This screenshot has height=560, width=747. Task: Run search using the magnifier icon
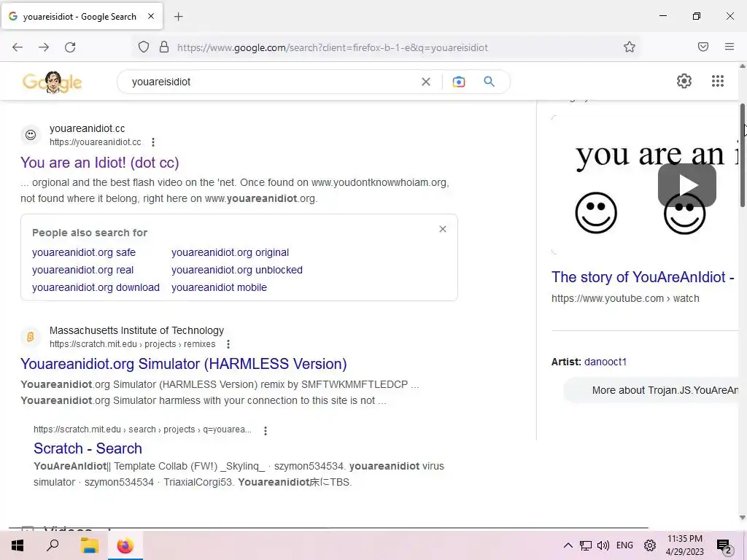point(489,82)
